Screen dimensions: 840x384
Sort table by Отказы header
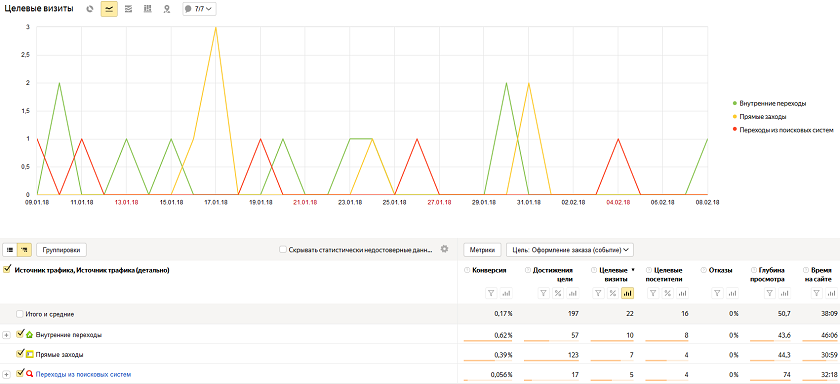pos(721,270)
